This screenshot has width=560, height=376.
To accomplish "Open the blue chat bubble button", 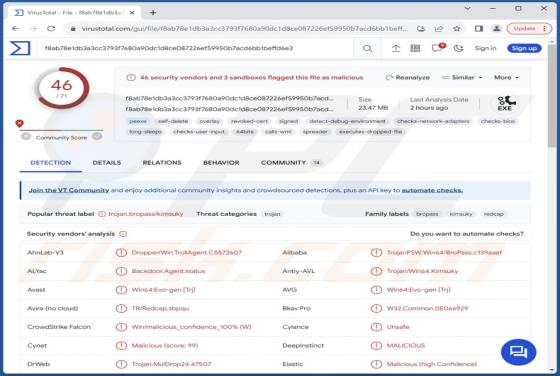I will pos(518,352).
